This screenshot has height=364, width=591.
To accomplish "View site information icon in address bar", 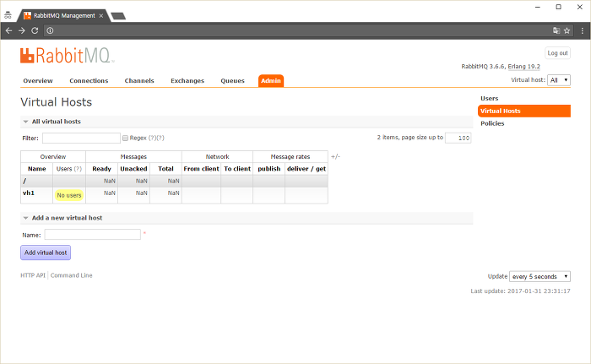I will pyautogui.click(x=50, y=30).
